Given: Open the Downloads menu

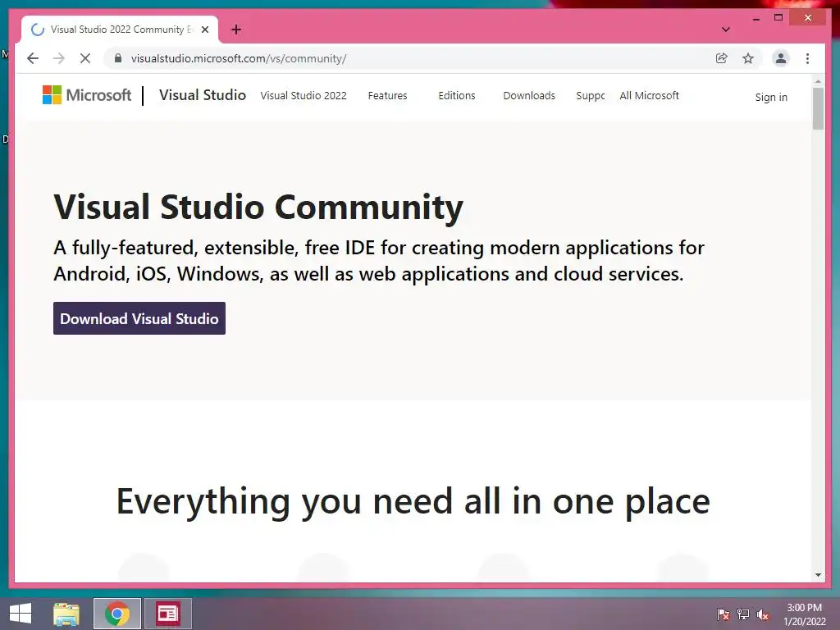Looking at the screenshot, I should (529, 95).
